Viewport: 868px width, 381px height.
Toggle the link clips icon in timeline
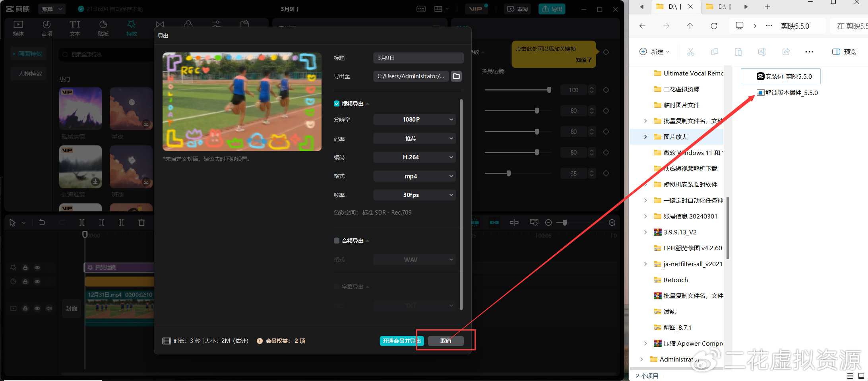(x=494, y=222)
